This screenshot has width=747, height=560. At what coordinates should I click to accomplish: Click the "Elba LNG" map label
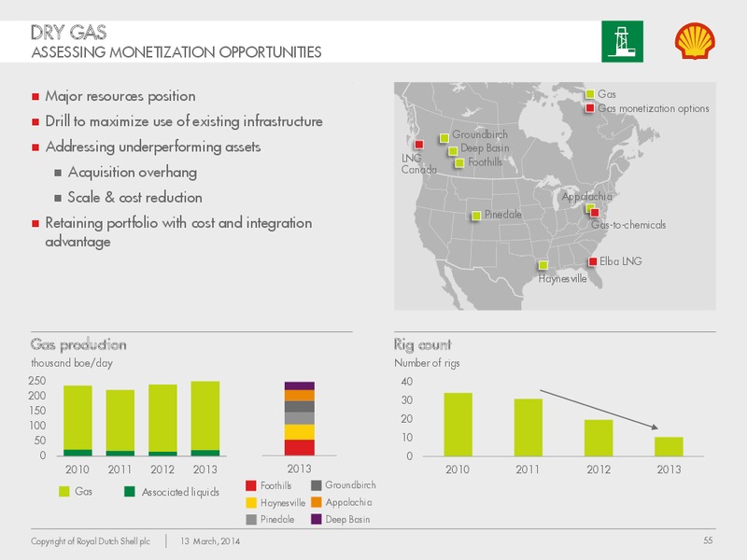click(x=621, y=261)
